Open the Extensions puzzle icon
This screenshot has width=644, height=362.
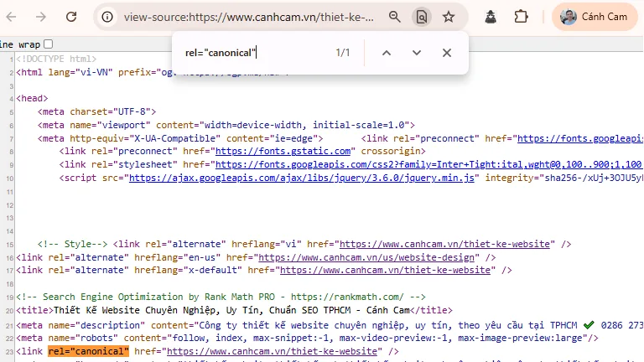pos(521,17)
